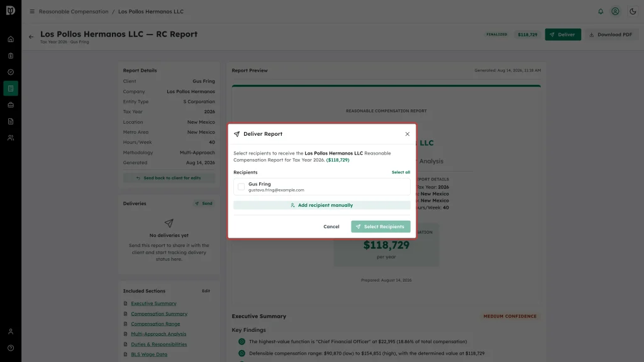
Task: Cancel the Deliver Report dialog
Action: [x=331, y=226]
